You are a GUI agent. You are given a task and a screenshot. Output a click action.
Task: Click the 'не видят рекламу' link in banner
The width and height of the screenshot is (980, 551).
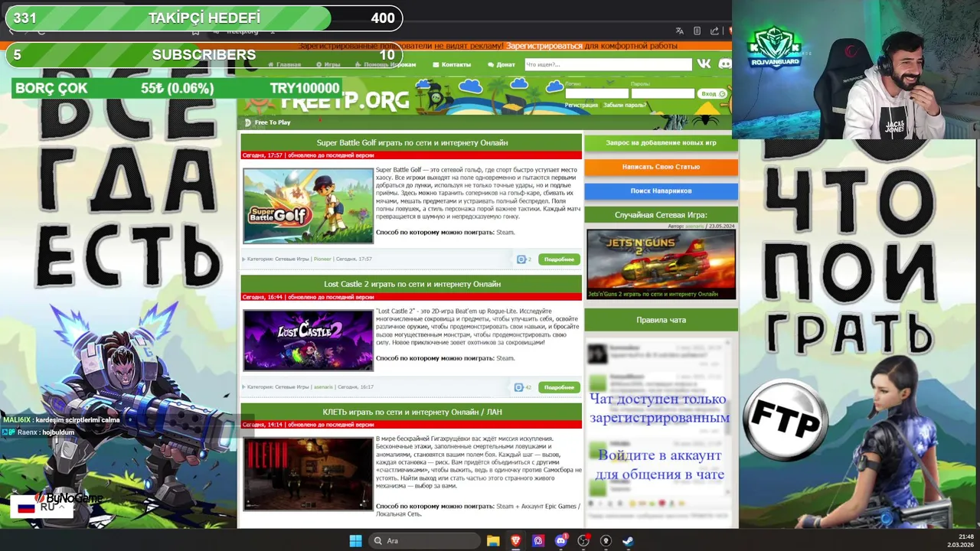click(x=469, y=46)
